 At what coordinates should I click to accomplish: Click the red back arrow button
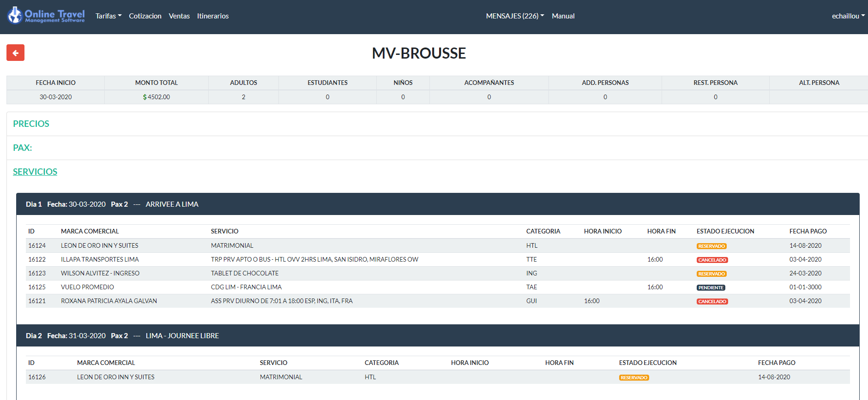click(15, 53)
